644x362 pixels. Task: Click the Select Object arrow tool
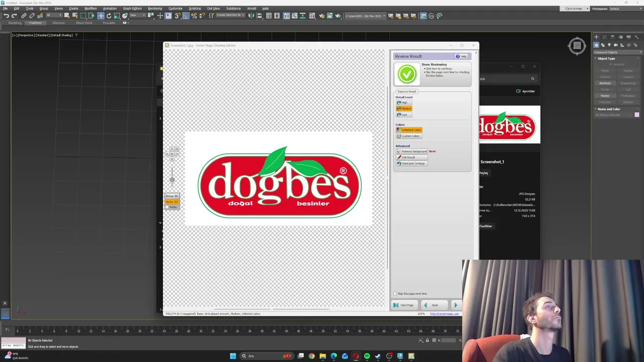point(66,16)
